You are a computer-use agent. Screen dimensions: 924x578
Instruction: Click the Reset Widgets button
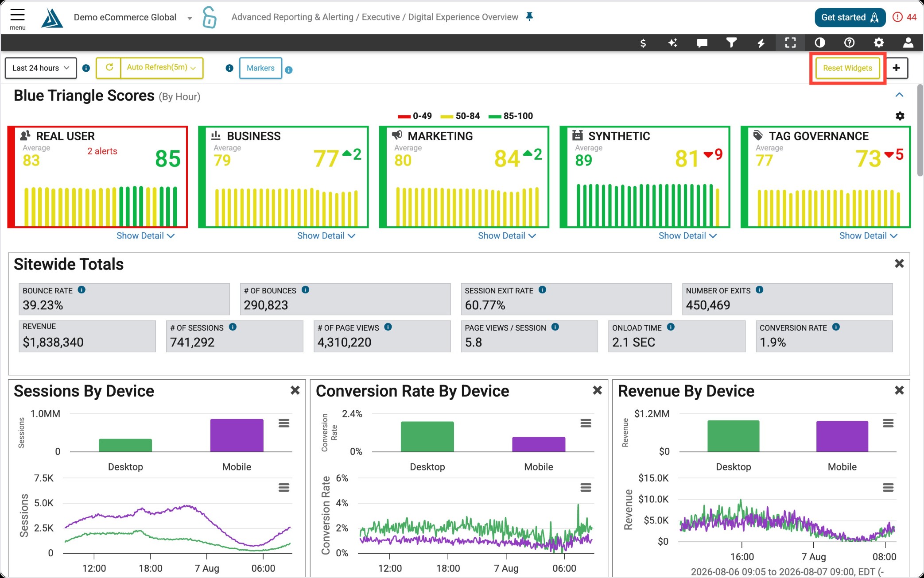847,68
